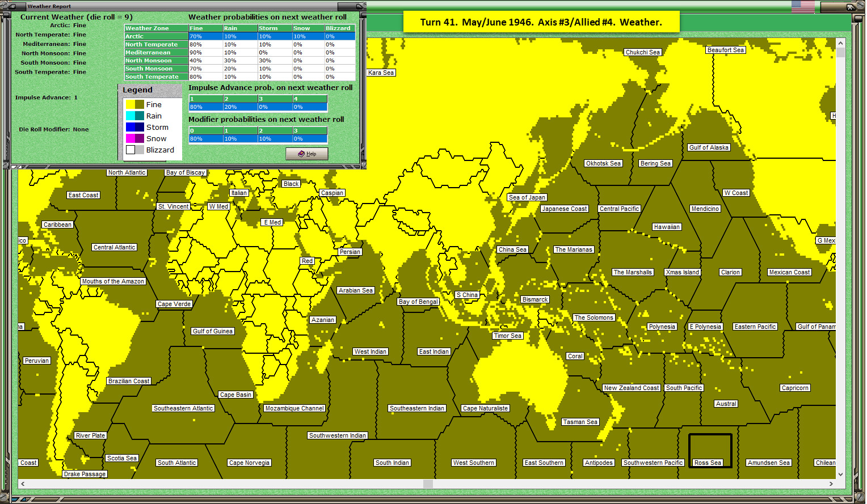The height and width of the screenshot is (504, 867).
Task: Click the map's vertical scrollbar up arrow
Action: coord(841,43)
